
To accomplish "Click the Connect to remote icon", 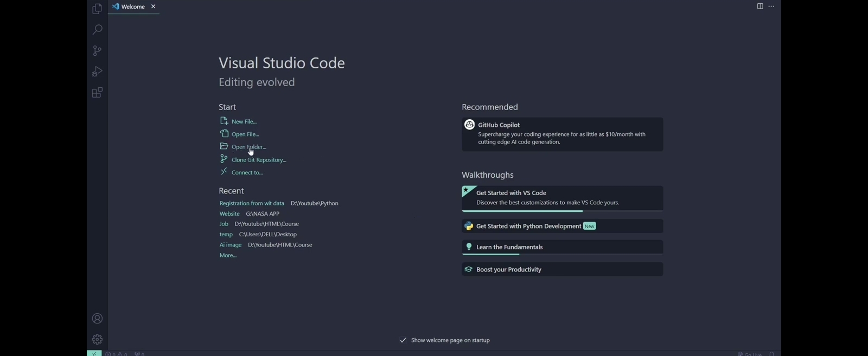I will pyautogui.click(x=224, y=172).
